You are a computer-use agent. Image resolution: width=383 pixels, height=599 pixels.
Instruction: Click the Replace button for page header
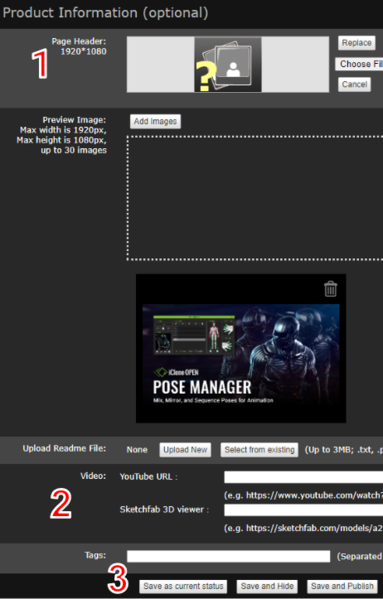coord(356,43)
